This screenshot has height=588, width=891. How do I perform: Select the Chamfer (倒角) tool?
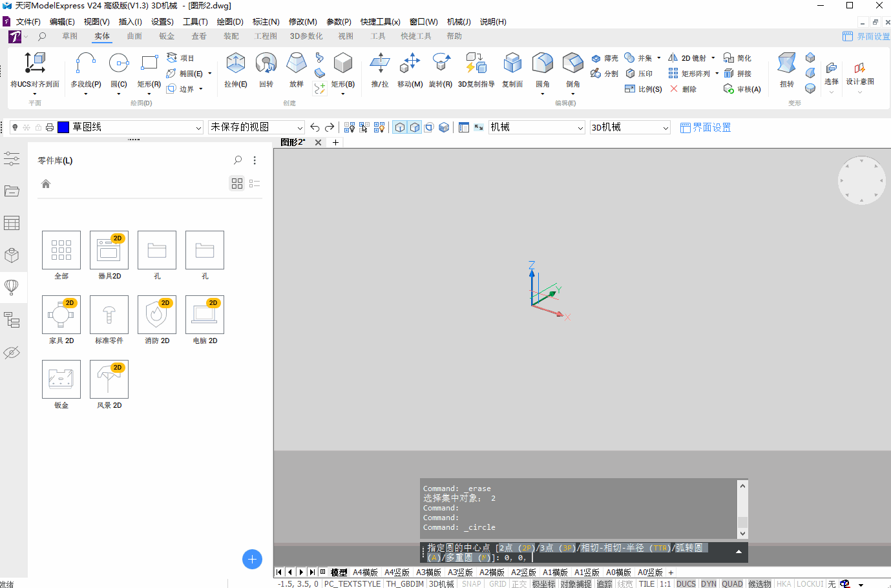[573, 70]
